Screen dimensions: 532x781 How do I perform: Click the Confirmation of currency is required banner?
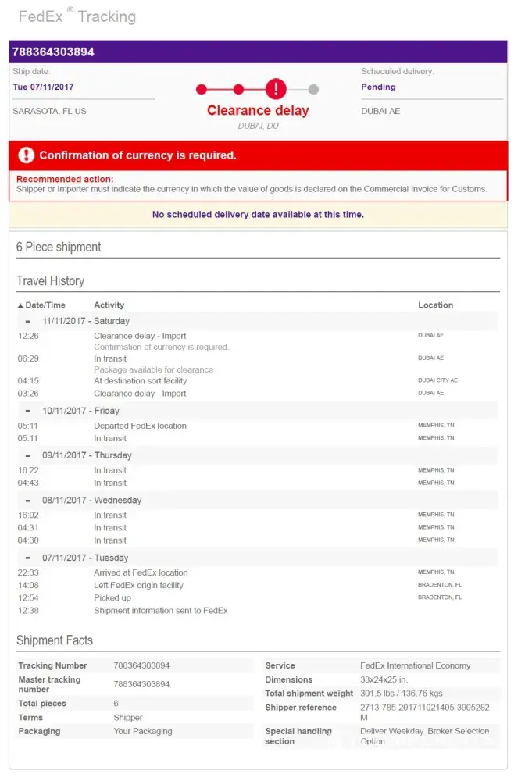pos(137,155)
